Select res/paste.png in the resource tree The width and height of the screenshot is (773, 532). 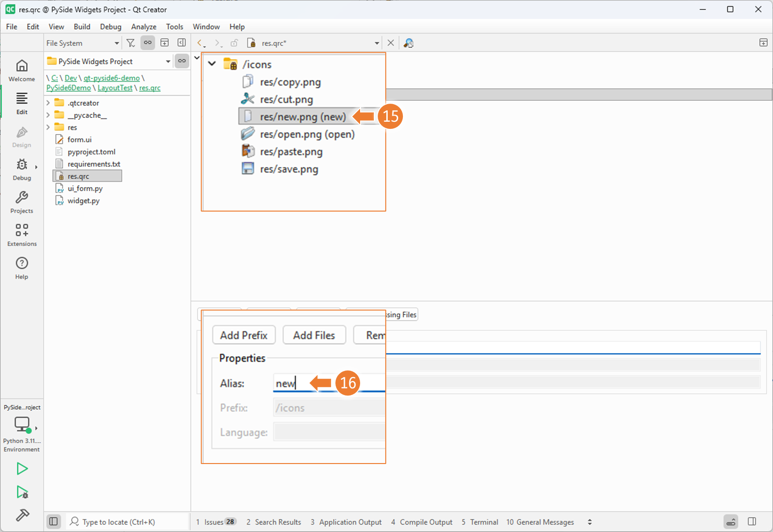click(291, 152)
